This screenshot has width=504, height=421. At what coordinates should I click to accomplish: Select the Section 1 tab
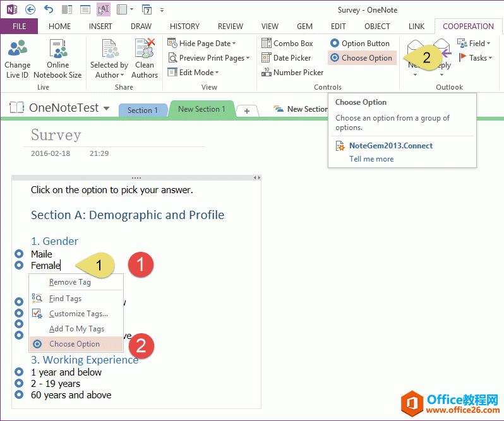(x=143, y=110)
